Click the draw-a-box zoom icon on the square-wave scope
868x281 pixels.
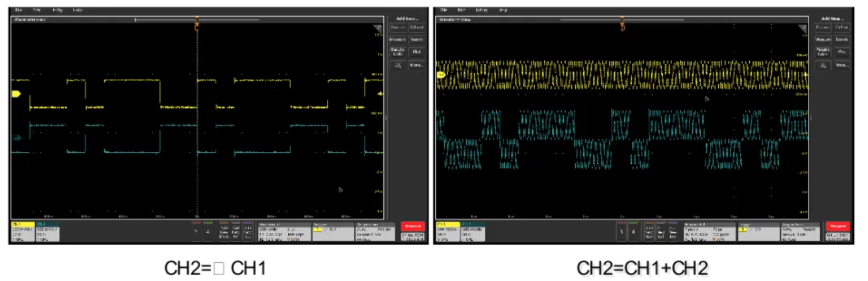click(398, 66)
